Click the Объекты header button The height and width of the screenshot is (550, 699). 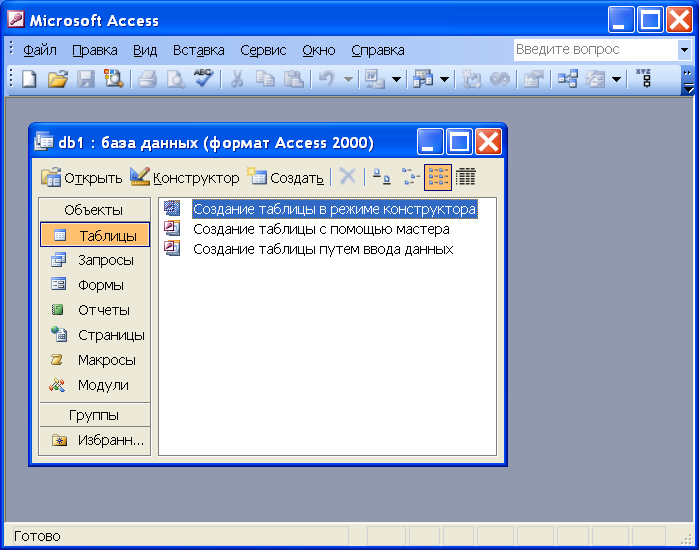point(95,210)
